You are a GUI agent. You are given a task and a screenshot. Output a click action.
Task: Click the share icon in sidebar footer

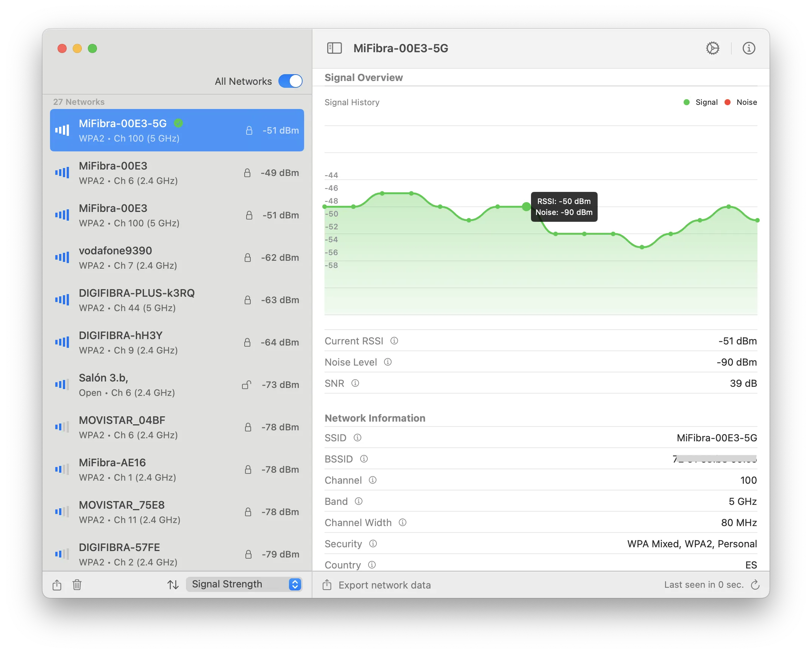click(x=57, y=585)
